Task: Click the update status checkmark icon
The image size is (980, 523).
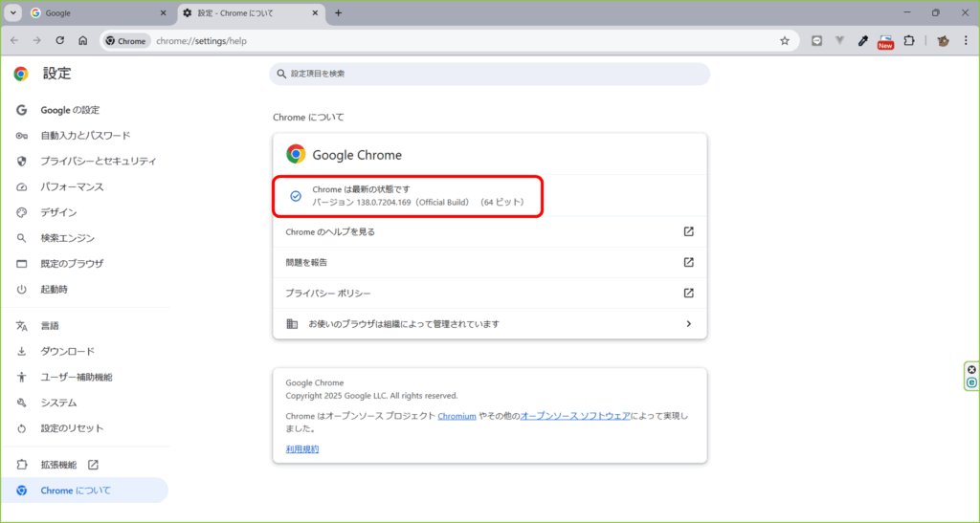Action: [x=296, y=196]
